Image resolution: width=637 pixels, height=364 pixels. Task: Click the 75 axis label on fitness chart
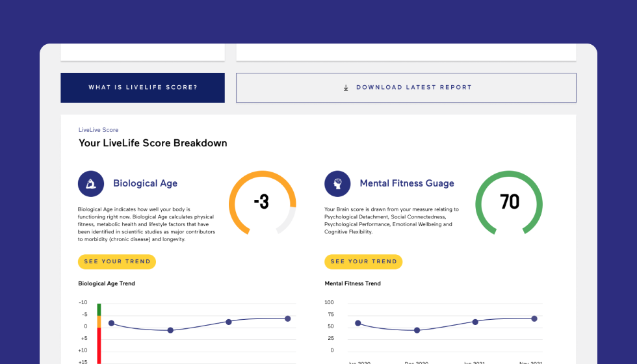331,315
